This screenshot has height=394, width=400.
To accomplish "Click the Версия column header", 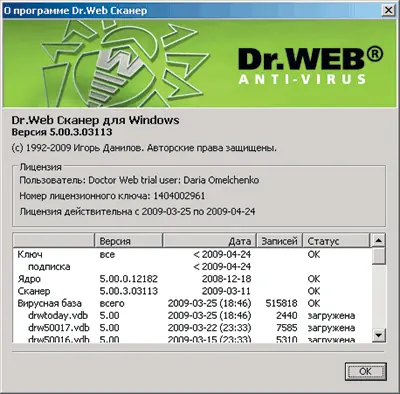I will (x=129, y=241).
